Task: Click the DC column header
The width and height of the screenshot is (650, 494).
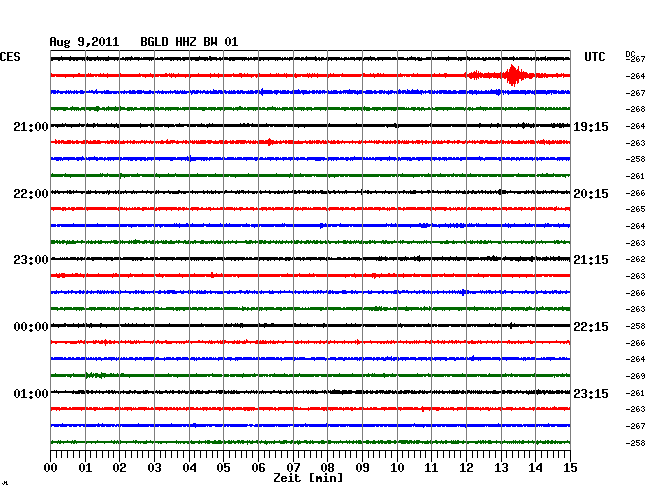Action: [x=630, y=53]
